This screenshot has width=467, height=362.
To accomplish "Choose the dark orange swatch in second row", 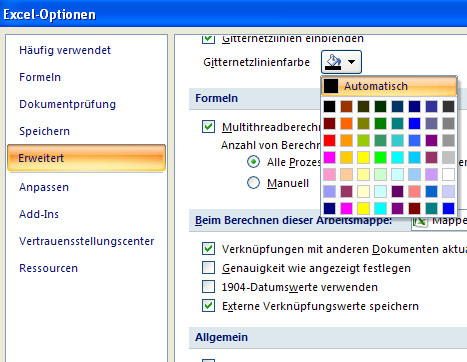I will click(346, 123).
